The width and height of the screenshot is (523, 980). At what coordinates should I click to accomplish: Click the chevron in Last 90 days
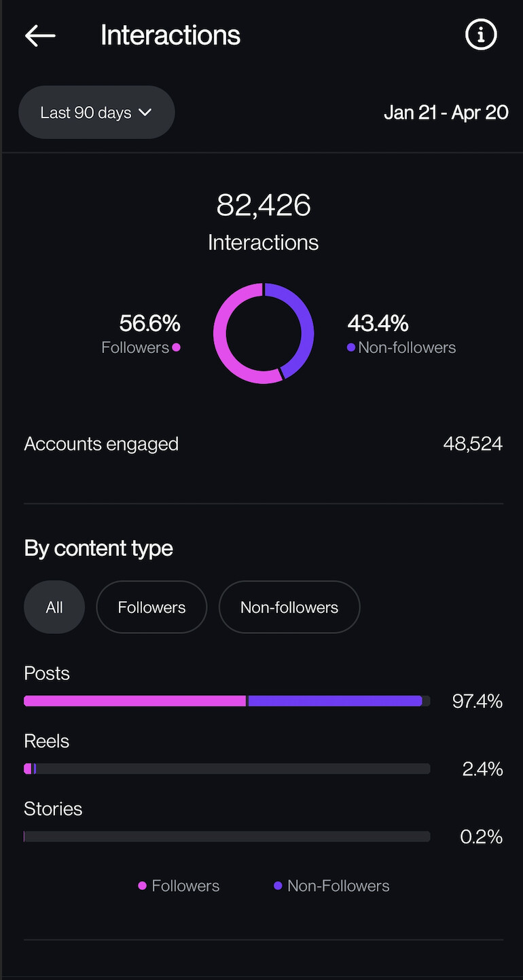pos(145,112)
